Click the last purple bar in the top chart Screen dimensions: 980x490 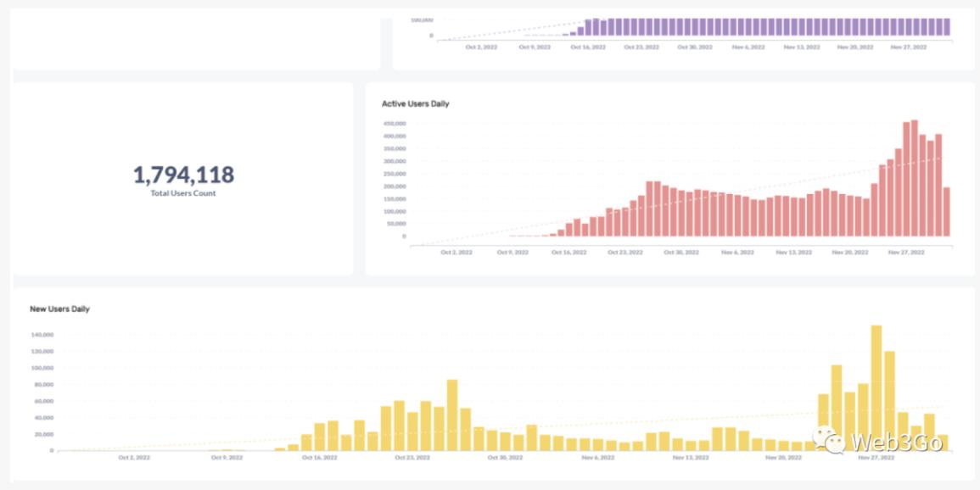[946, 27]
